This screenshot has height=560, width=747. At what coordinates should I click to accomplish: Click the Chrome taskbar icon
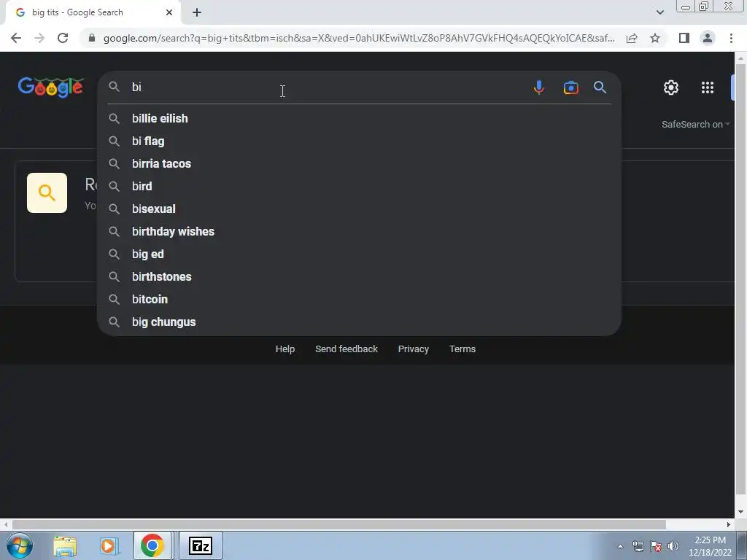[x=152, y=545]
